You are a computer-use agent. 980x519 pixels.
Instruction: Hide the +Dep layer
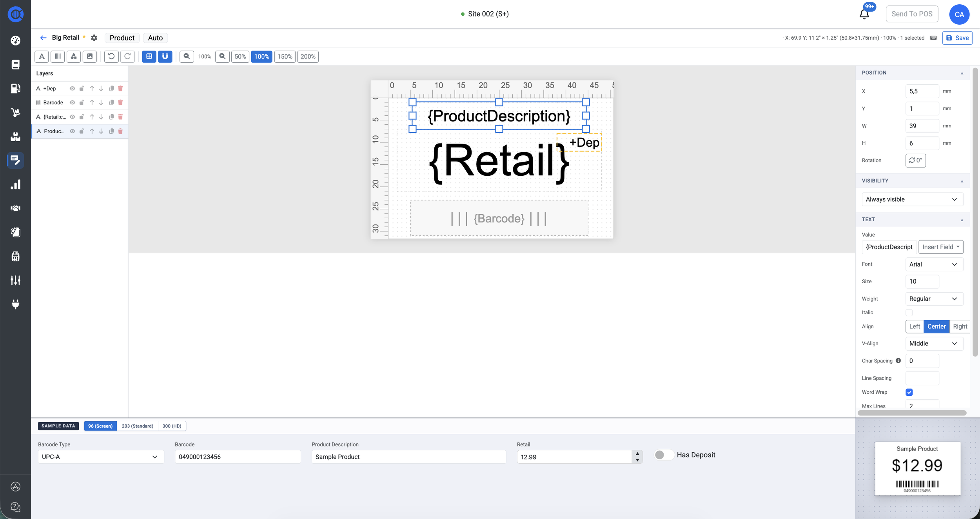[x=72, y=89]
